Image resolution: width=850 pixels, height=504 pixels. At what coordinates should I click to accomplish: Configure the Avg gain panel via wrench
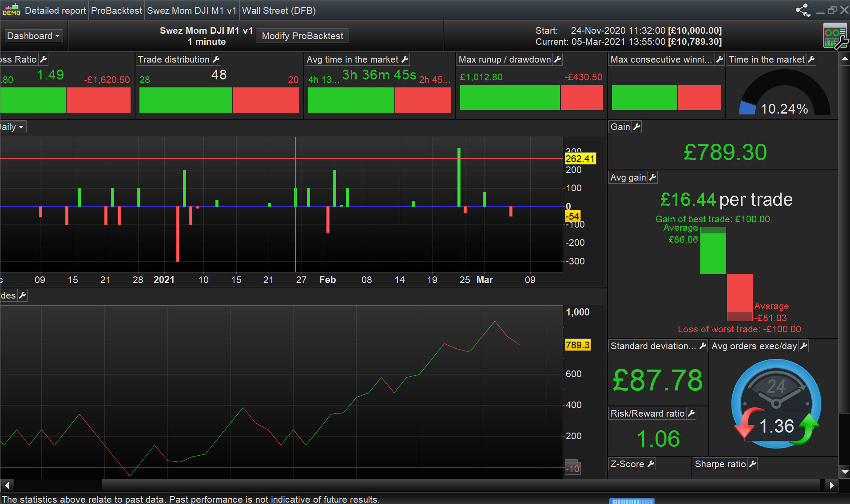pyautogui.click(x=653, y=177)
